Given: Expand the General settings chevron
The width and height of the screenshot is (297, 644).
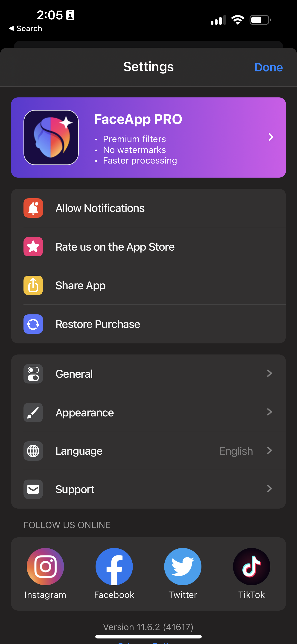Looking at the screenshot, I should tap(269, 374).
